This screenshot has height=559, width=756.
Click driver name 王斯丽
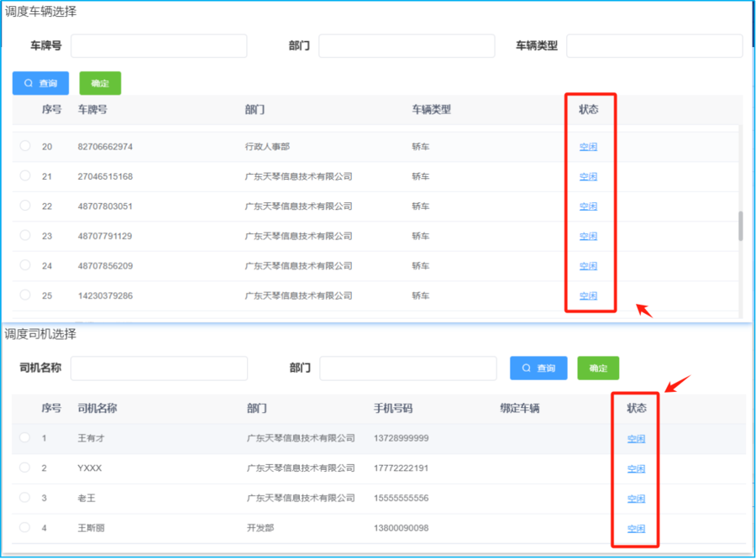[91, 528]
